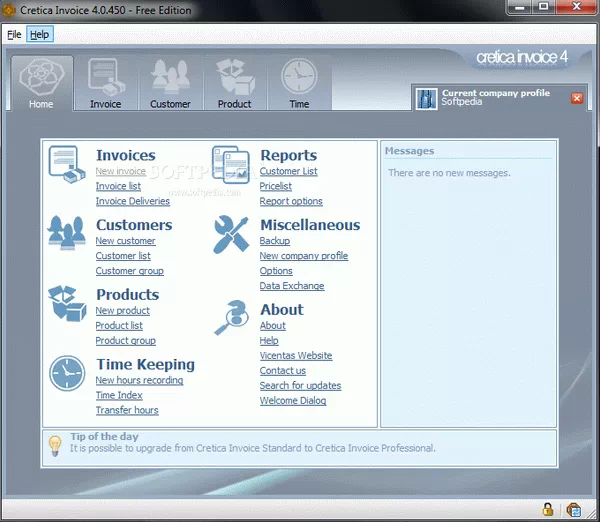
Task: Open the Options link under Miscellaneous
Action: pyautogui.click(x=276, y=271)
